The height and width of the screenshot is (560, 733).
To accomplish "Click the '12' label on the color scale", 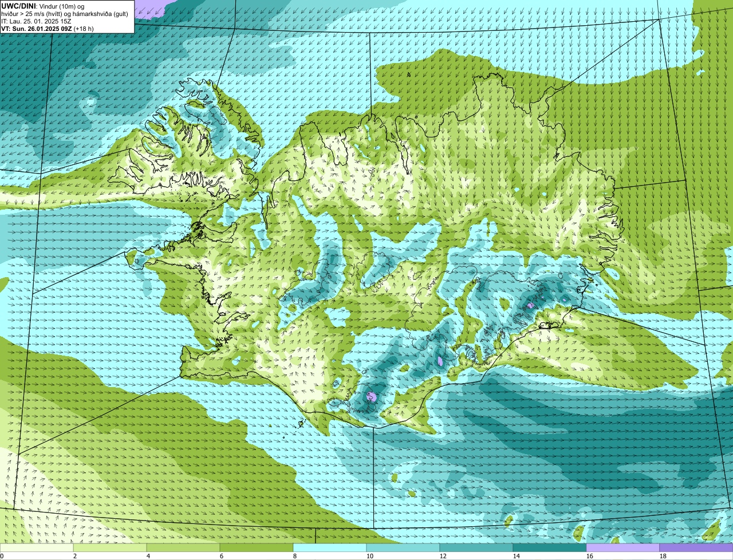I will [x=443, y=556].
